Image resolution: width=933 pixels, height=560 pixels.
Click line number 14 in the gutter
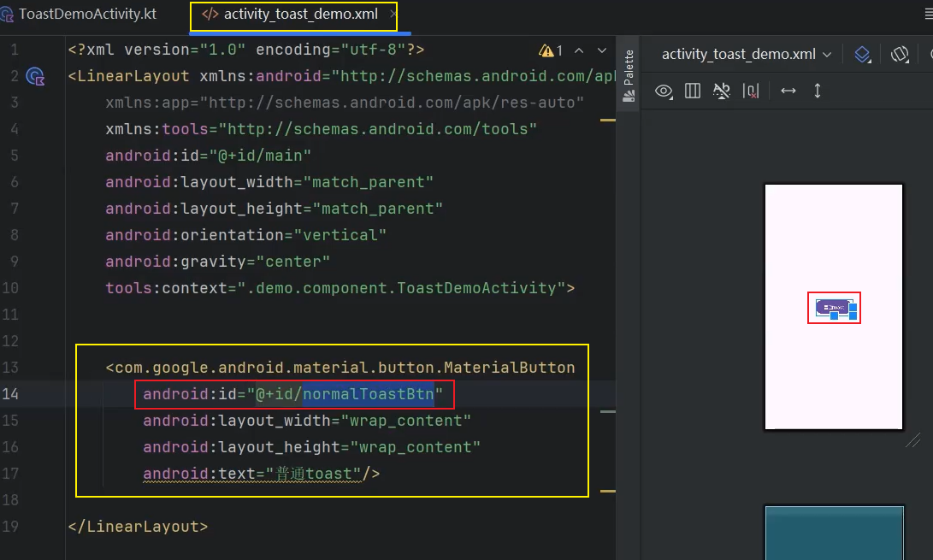point(11,394)
